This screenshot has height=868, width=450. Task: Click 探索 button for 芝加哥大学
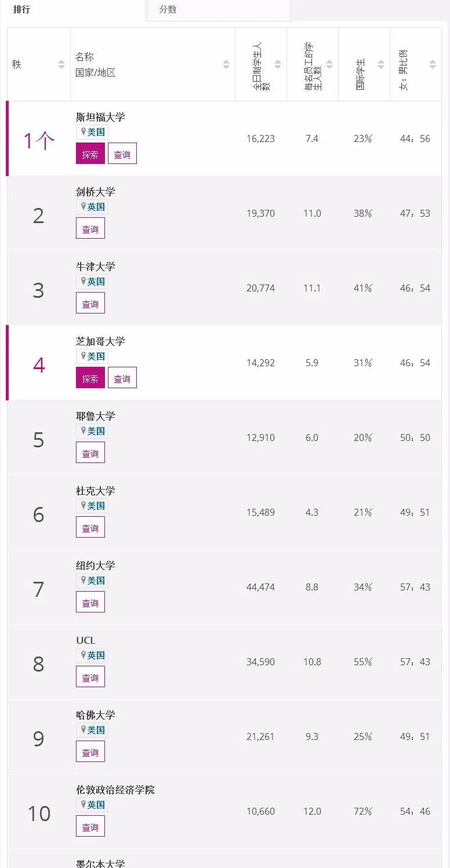click(90, 378)
